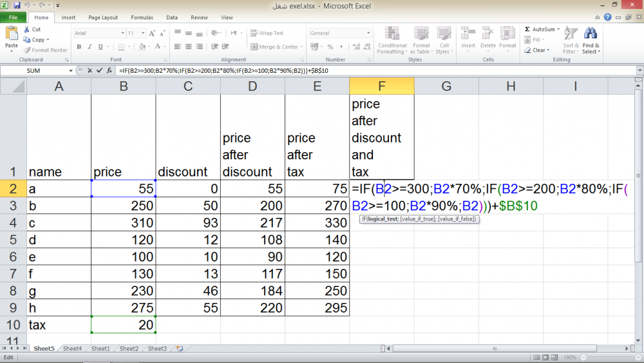Viewport: 644px width, 363px height.
Task: Click the Format cells icon
Action: coord(507,34)
